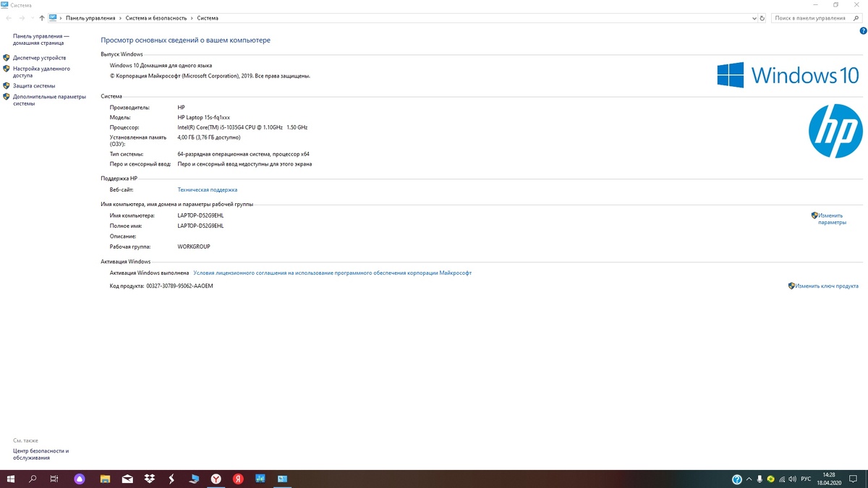Open Защита системы link
Viewport: 868px width, 488px height.
tap(34, 86)
